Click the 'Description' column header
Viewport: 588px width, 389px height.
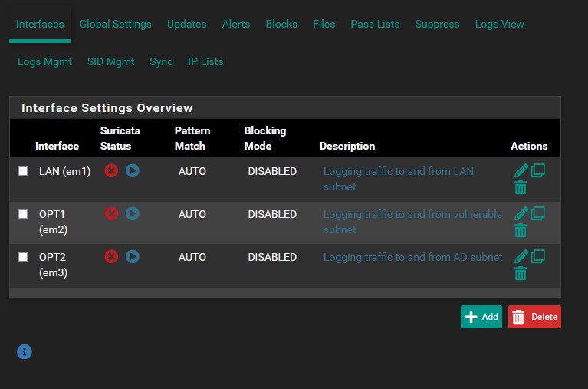tap(347, 146)
